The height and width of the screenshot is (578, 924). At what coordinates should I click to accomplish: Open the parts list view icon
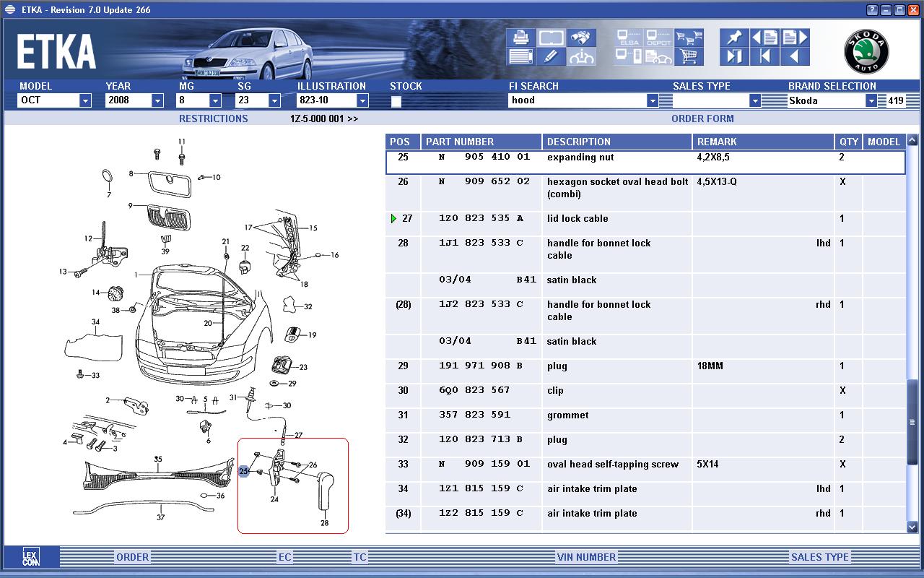coord(520,56)
